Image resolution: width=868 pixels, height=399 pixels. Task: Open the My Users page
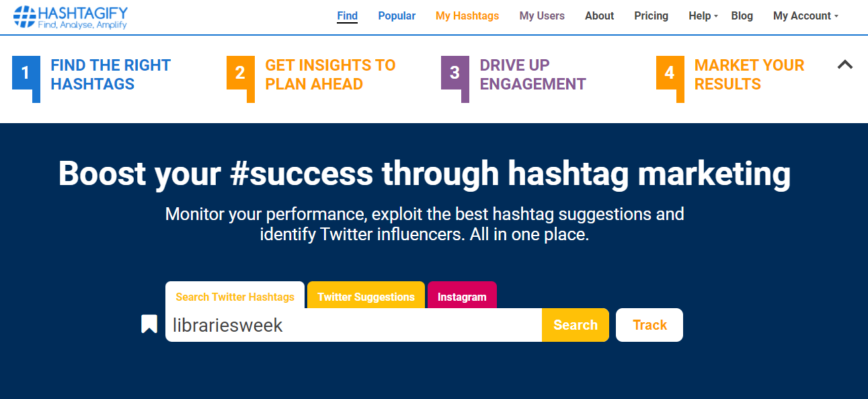pos(542,16)
